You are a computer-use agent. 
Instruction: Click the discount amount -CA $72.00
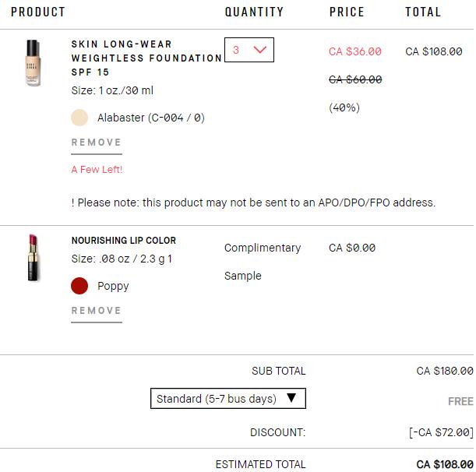(441, 432)
